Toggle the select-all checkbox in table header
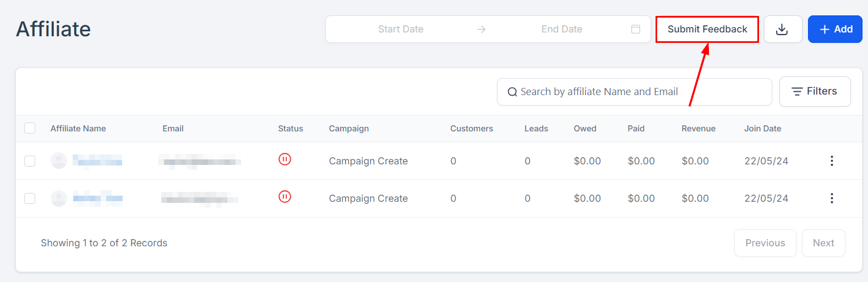This screenshot has height=282, width=868. pyautogui.click(x=30, y=128)
